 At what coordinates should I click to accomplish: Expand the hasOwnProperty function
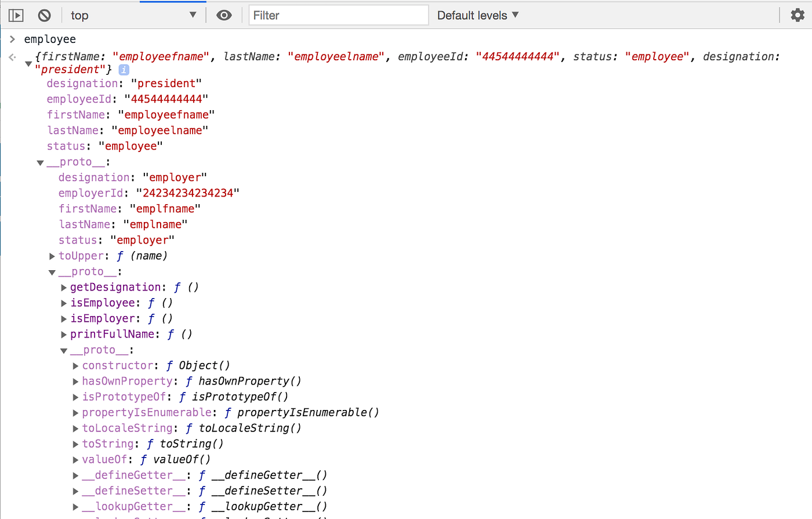[x=75, y=381]
